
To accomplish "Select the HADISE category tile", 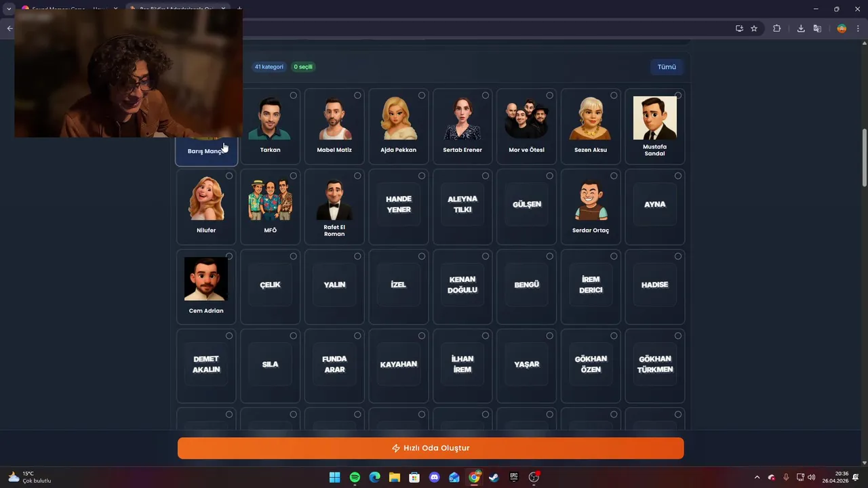I will [x=655, y=287].
